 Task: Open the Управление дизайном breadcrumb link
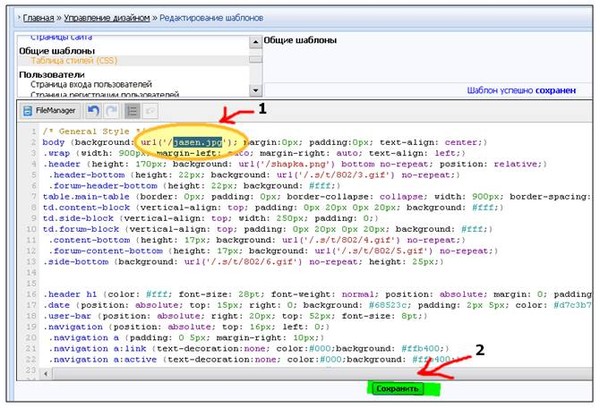(107, 18)
